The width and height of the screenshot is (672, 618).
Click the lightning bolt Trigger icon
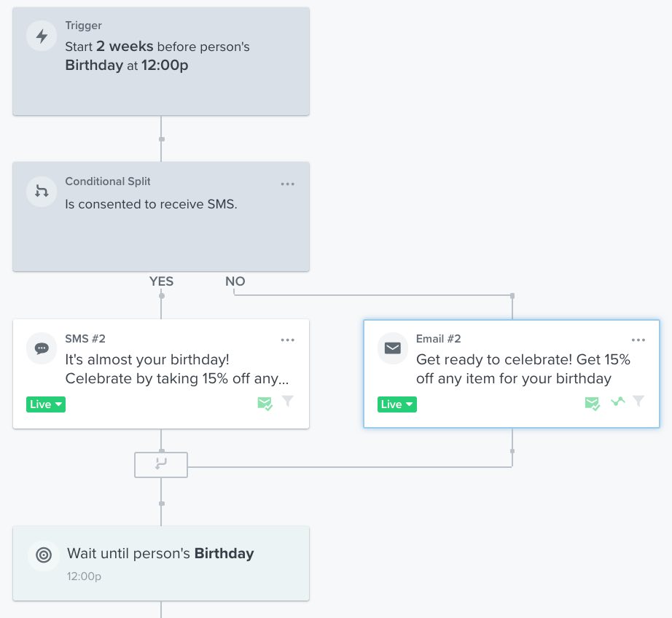pos(42,36)
